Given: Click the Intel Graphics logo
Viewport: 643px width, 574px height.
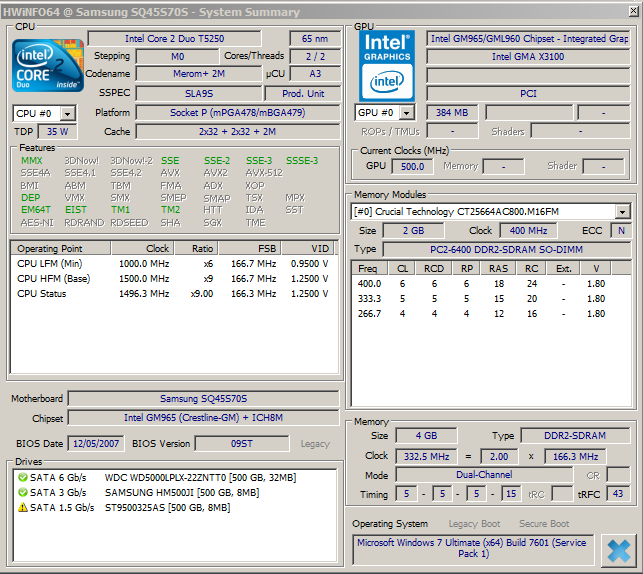Looking at the screenshot, I should 387,66.
